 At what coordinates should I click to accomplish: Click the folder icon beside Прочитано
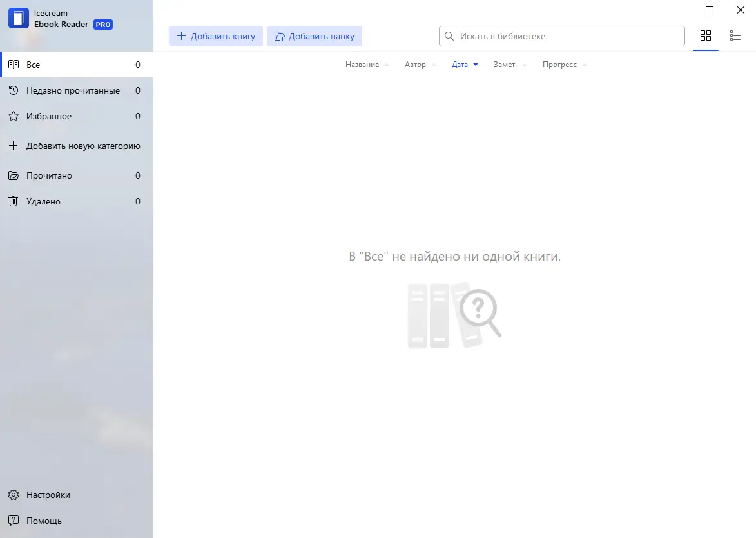click(x=14, y=175)
